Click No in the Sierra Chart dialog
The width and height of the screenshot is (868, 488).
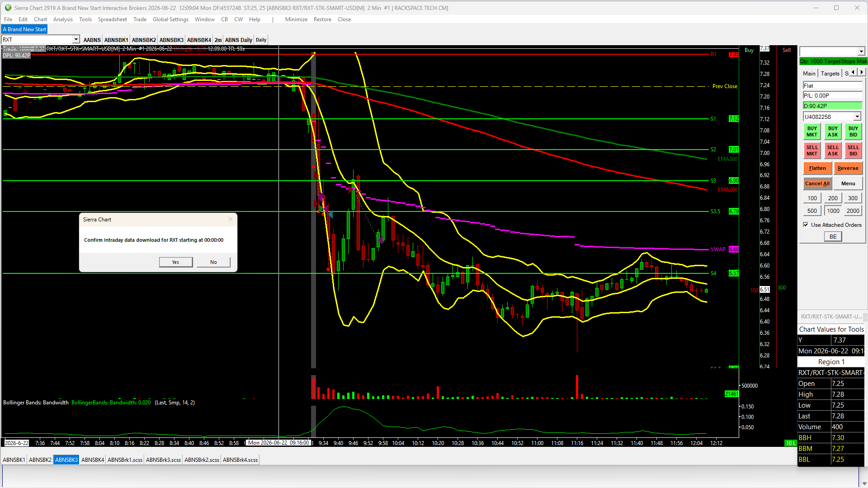(213, 262)
